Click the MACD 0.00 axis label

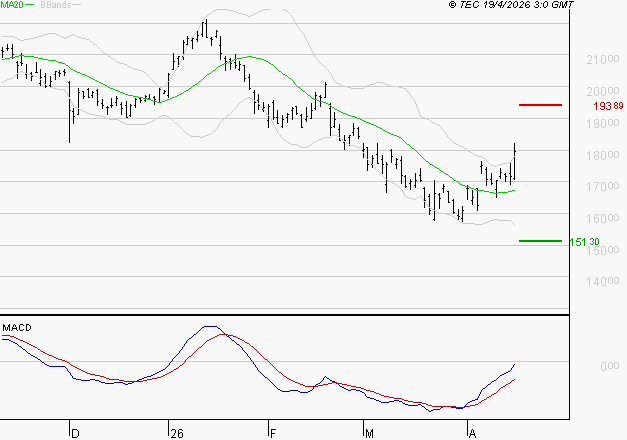click(609, 366)
